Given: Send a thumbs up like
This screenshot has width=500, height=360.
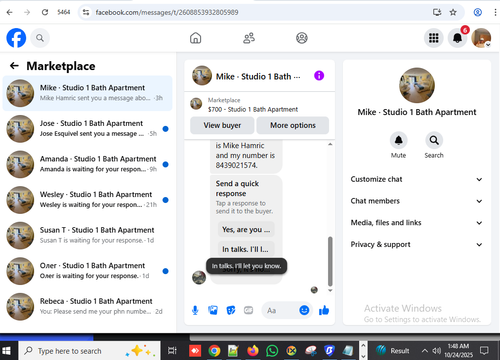Looking at the screenshot, I should (x=324, y=311).
